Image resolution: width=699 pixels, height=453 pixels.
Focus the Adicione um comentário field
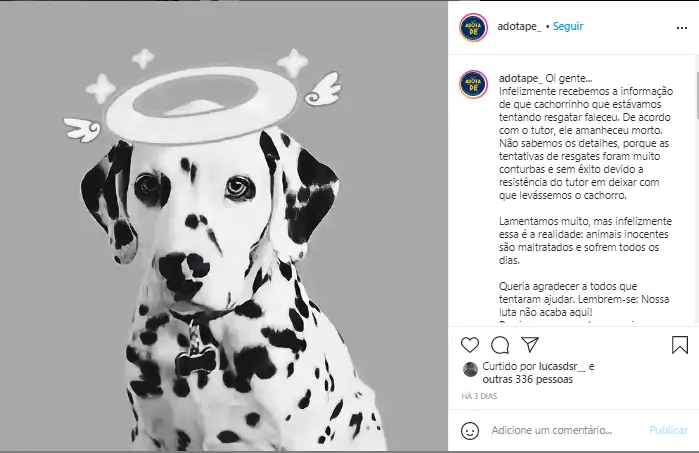pos(552,430)
